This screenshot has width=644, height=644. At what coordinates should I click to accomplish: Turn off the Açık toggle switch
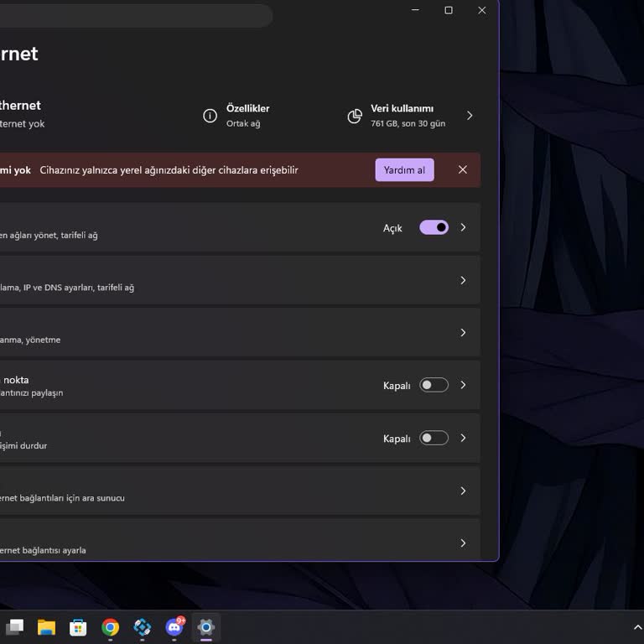point(434,227)
